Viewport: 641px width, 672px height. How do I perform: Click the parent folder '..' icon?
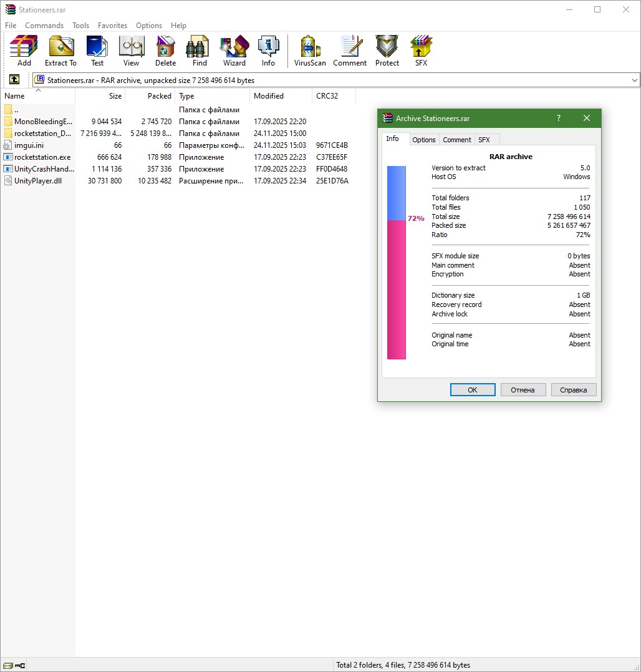click(8, 109)
